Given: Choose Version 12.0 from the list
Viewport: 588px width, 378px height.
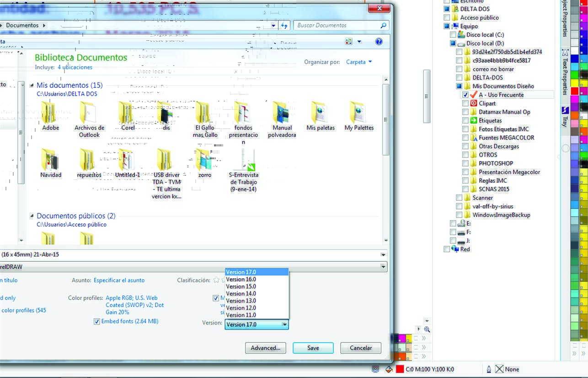Looking at the screenshot, I should pos(257,308).
